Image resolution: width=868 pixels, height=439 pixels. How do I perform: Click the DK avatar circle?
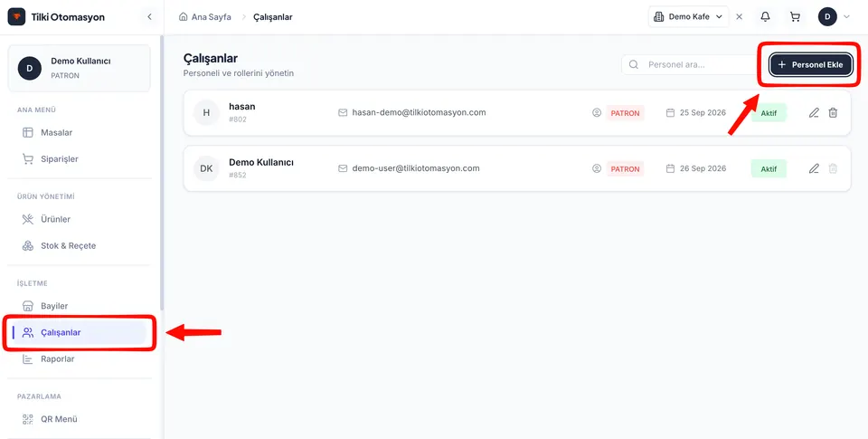coord(206,168)
